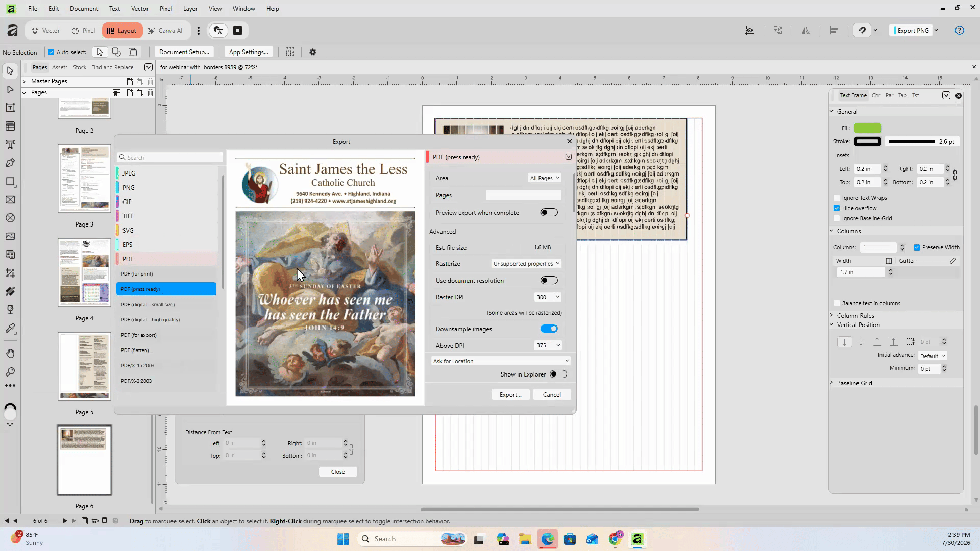Open the Ask for Location dropdown
Image resolution: width=980 pixels, height=551 pixels.
pyautogui.click(x=501, y=361)
